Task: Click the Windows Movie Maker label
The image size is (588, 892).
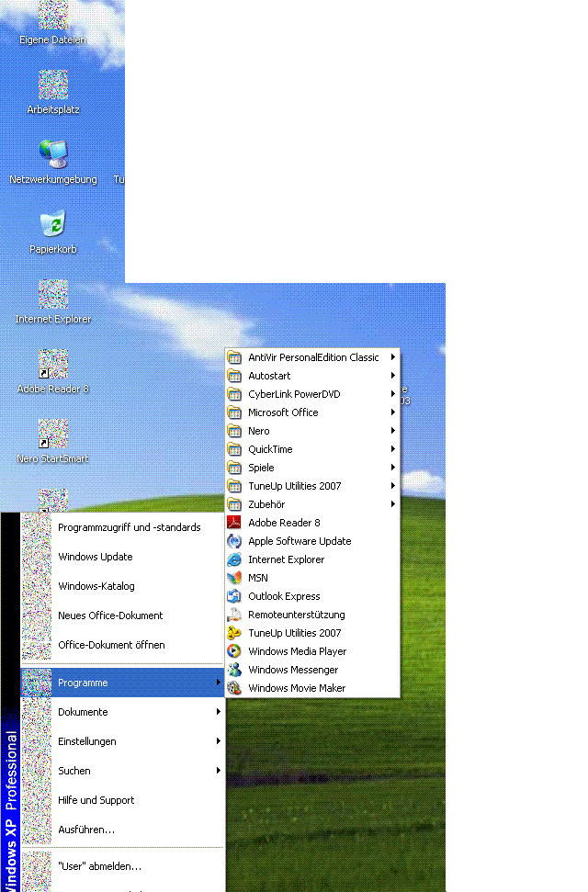Action: point(297,688)
